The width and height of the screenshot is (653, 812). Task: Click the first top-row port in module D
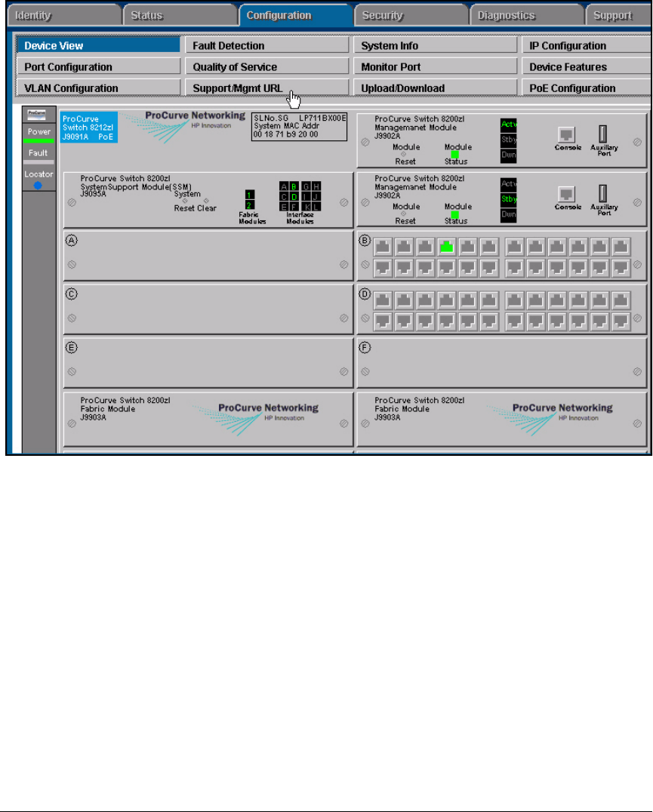383,300
